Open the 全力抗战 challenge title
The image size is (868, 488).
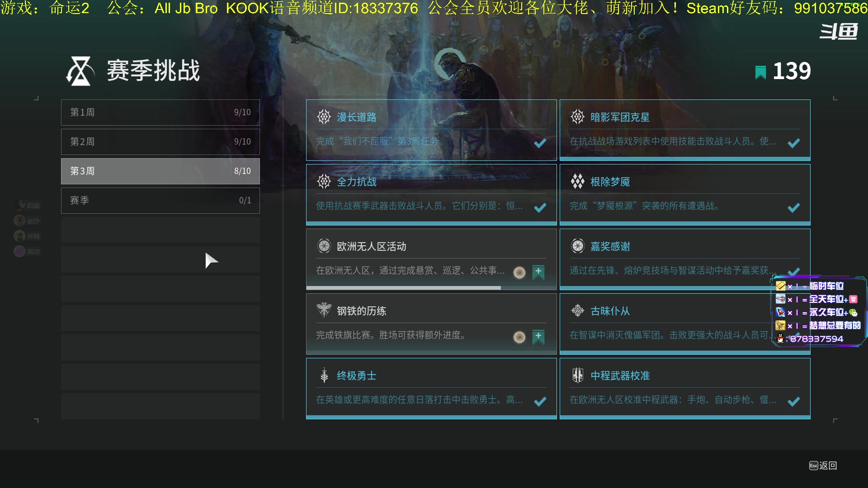[x=357, y=182]
